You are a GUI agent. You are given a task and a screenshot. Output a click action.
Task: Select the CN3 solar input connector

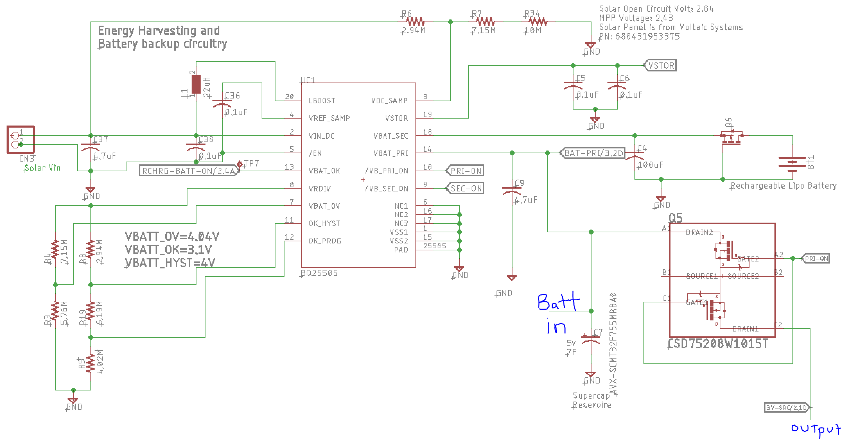click(x=20, y=139)
